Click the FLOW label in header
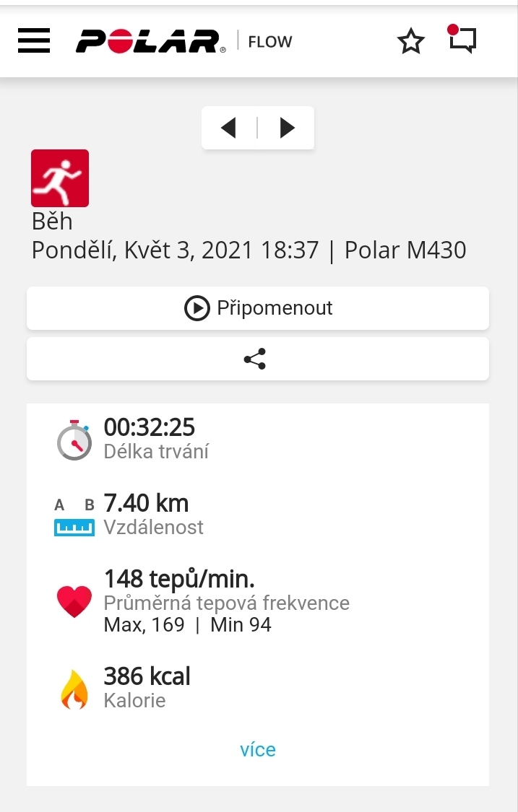 pyautogui.click(x=270, y=41)
